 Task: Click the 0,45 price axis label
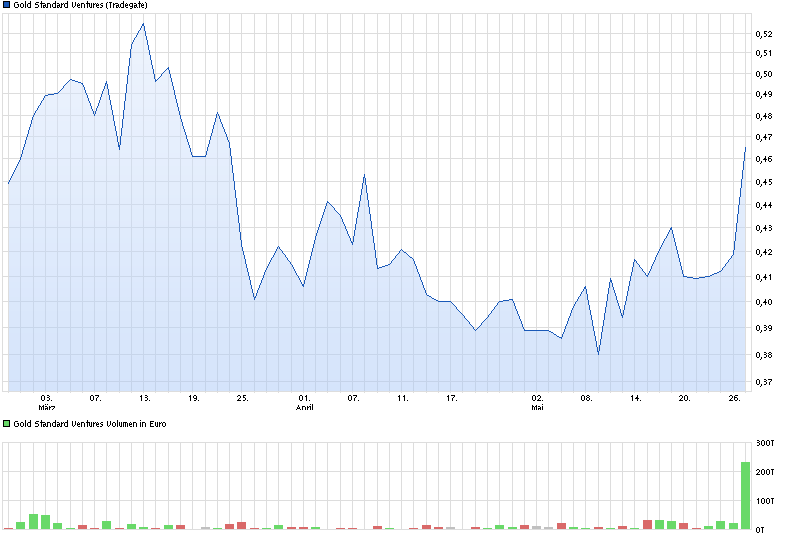pyautogui.click(x=764, y=181)
